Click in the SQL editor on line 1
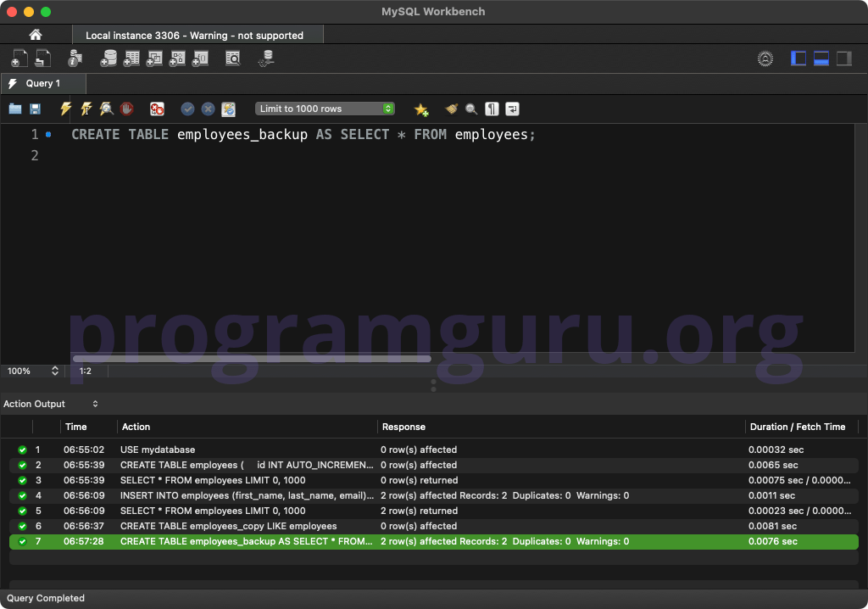The width and height of the screenshot is (868, 609). tap(303, 134)
